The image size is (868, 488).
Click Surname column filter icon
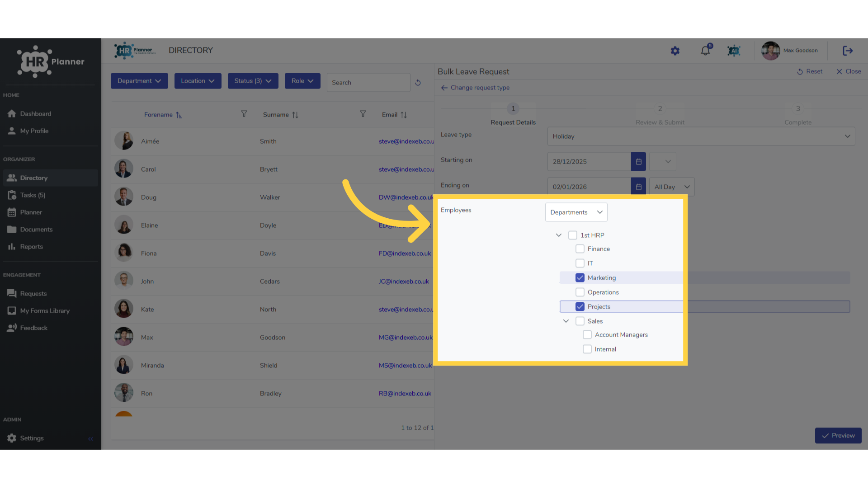point(363,114)
